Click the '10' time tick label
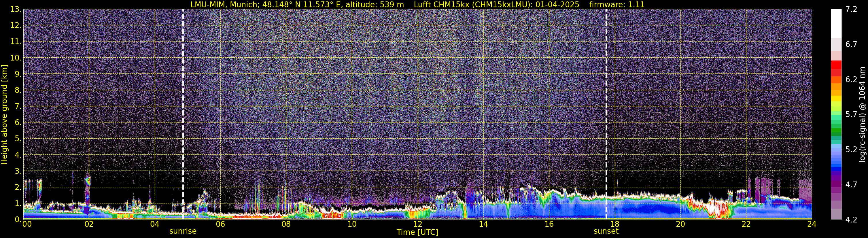The height and width of the screenshot is (238, 868). pyautogui.click(x=352, y=224)
